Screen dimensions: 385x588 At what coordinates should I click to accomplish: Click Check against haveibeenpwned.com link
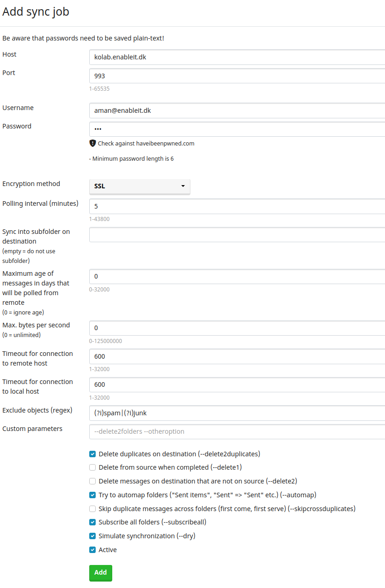click(x=146, y=144)
